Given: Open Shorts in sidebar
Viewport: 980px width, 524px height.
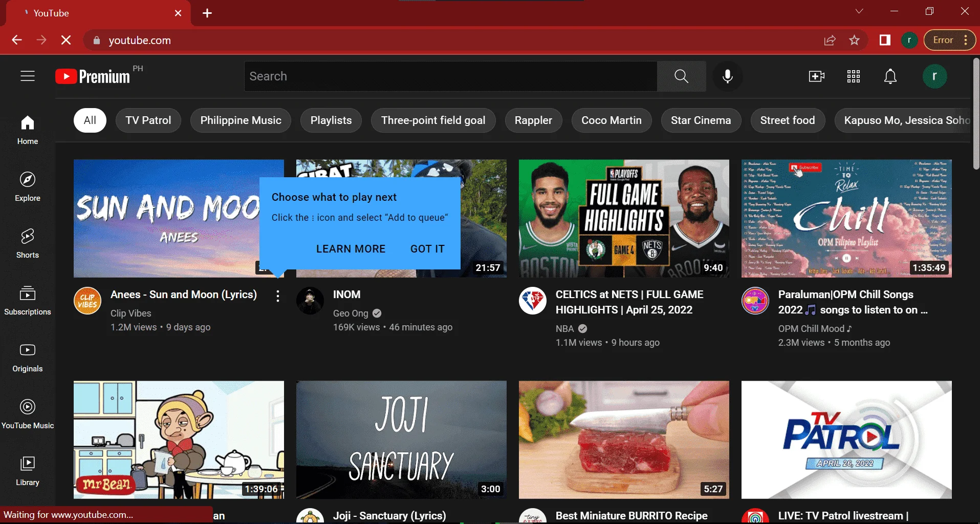Looking at the screenshot, I should point(28,244).
